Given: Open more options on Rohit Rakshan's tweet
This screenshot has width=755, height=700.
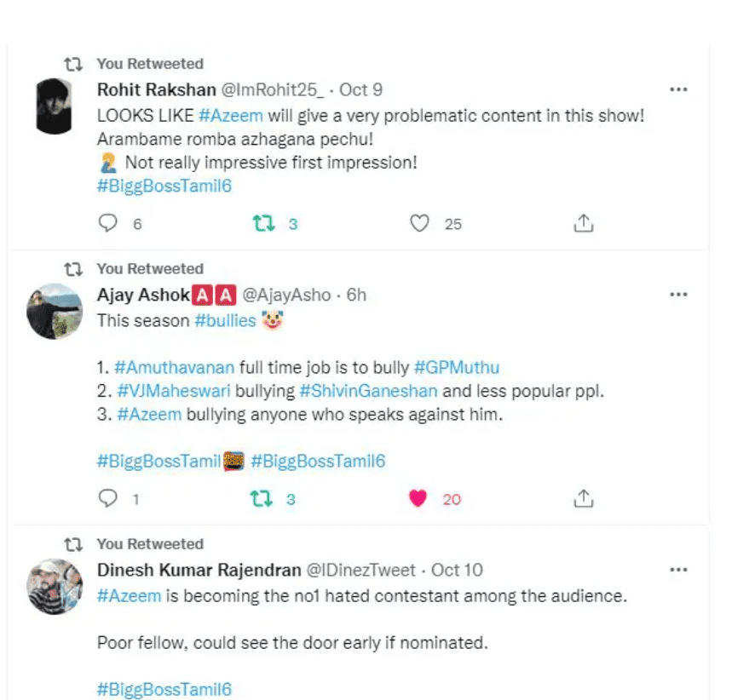Looking at the screenshot, I should 678,89.
